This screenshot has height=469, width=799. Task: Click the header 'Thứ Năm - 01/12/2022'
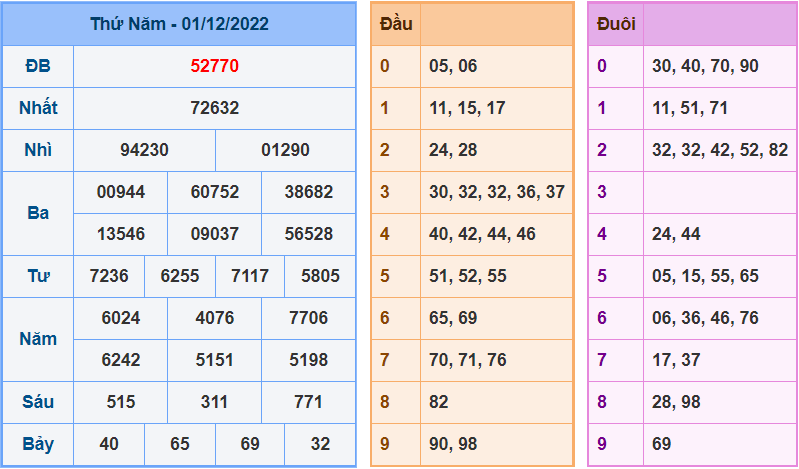(x=179, y=24)
